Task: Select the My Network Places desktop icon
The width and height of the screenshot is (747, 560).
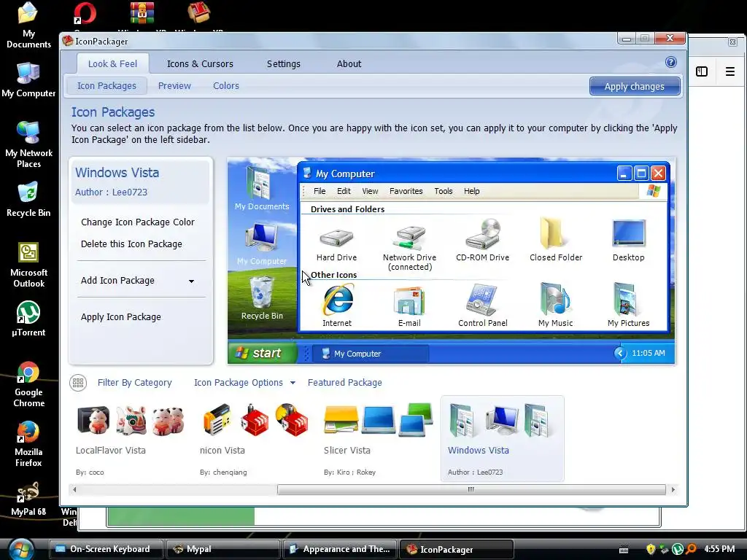Action: point(28,145)
